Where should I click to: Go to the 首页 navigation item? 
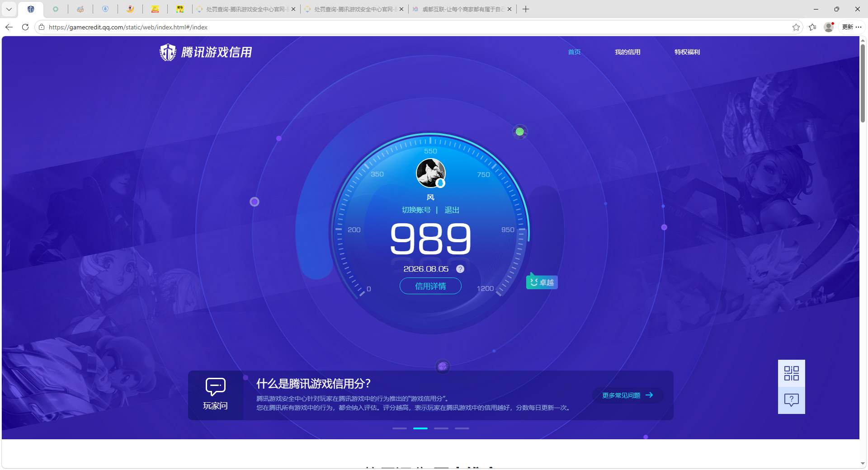(574, 52)
